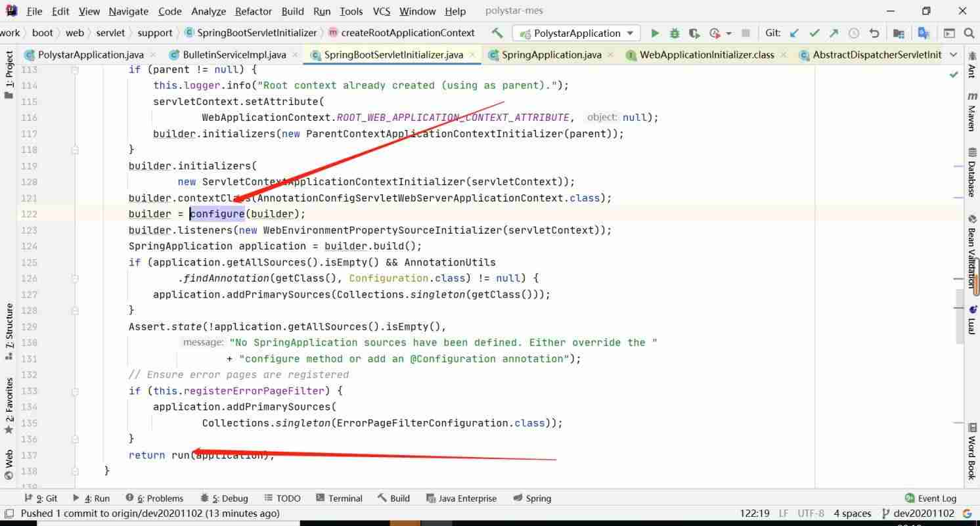Start debugging with the bug icon

tap(674, 33)
